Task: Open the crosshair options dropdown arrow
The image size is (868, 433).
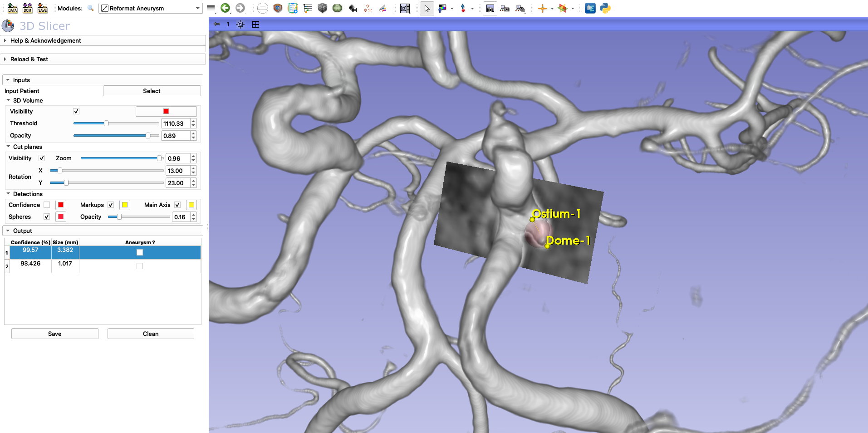Action: pyautogui.click(x=552, y=8)
